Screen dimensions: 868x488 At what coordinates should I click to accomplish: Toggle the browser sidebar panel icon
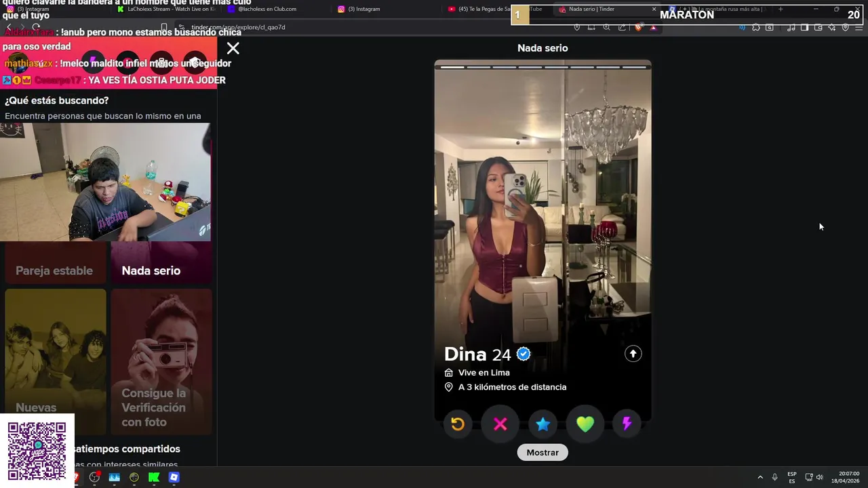[x=804, y=27]
